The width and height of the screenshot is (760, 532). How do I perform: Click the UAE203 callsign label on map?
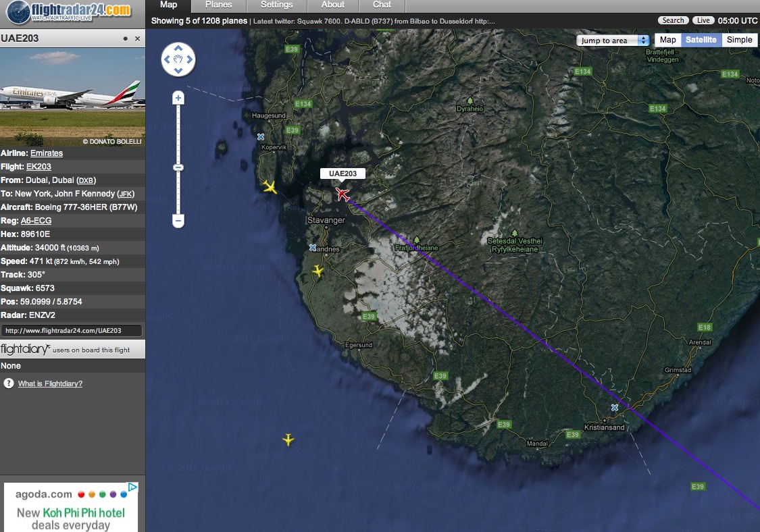[343, 174]
